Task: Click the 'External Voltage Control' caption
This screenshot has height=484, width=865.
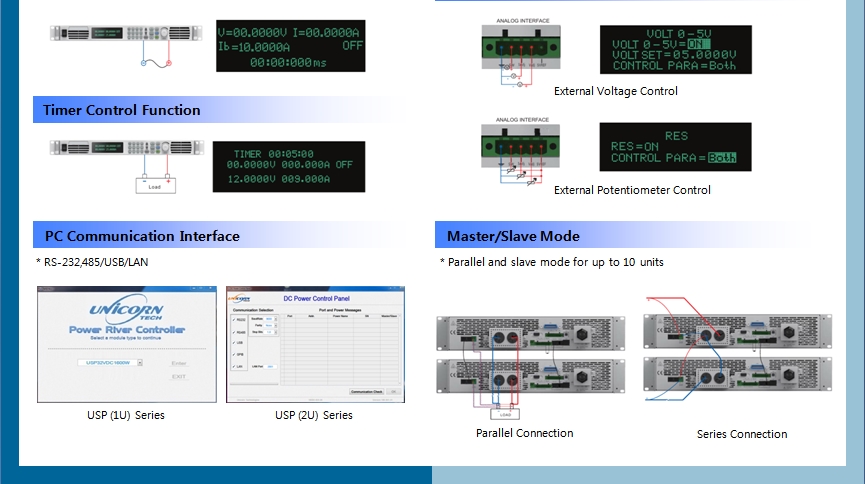Action: tap(616, 91)
